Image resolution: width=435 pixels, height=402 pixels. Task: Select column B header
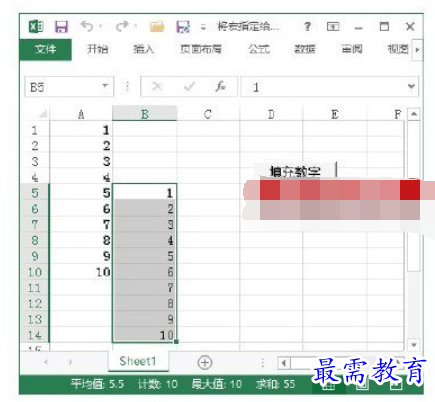click(x=144, y=114)
